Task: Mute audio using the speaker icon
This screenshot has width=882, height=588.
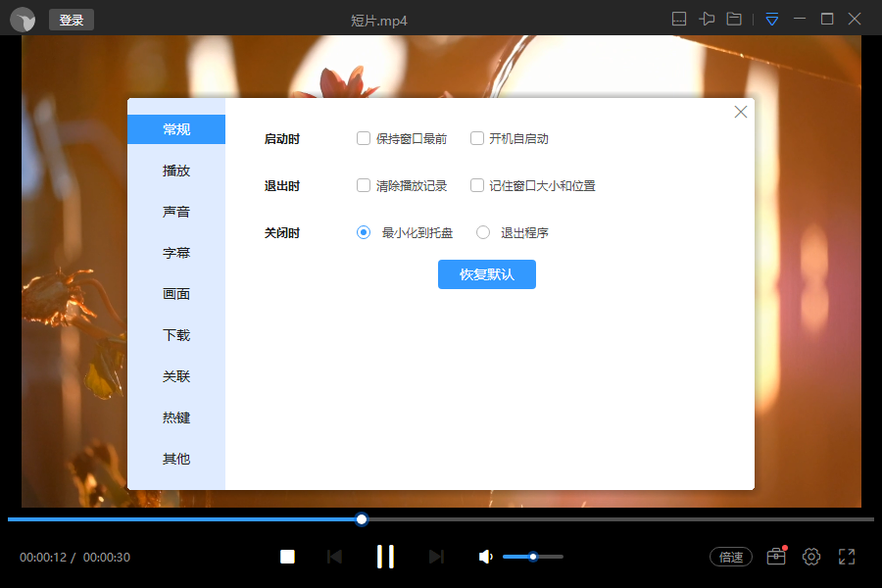Action: [x=484, y=556]
